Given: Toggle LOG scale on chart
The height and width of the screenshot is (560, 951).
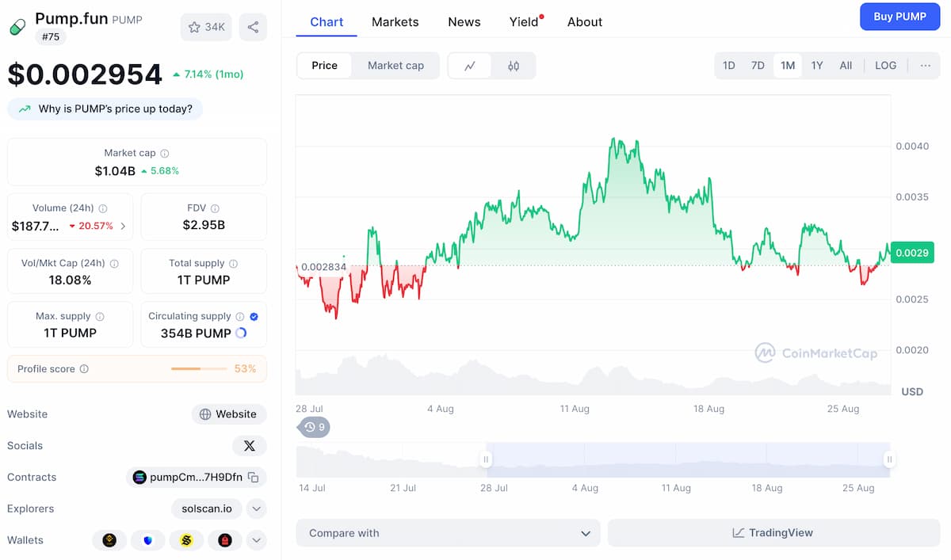Looking at the screenshot, I should (x=885, y=66).
